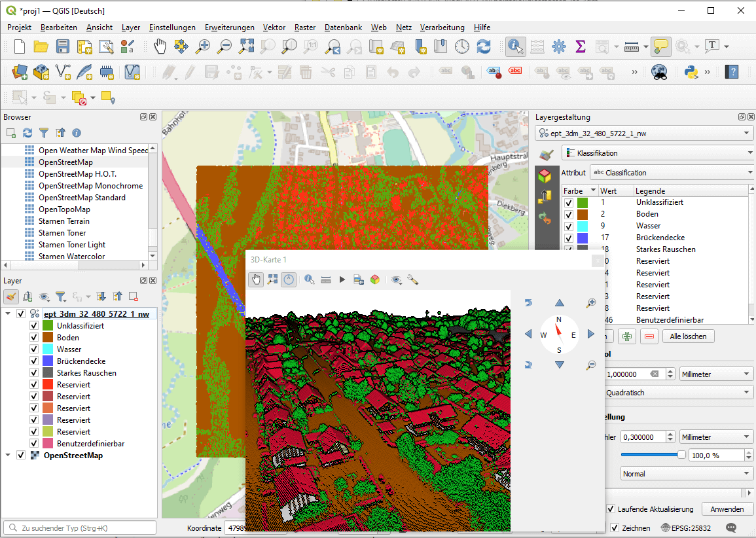Toggle the Laufende Aktualisierung checkbox

point(611,509)
